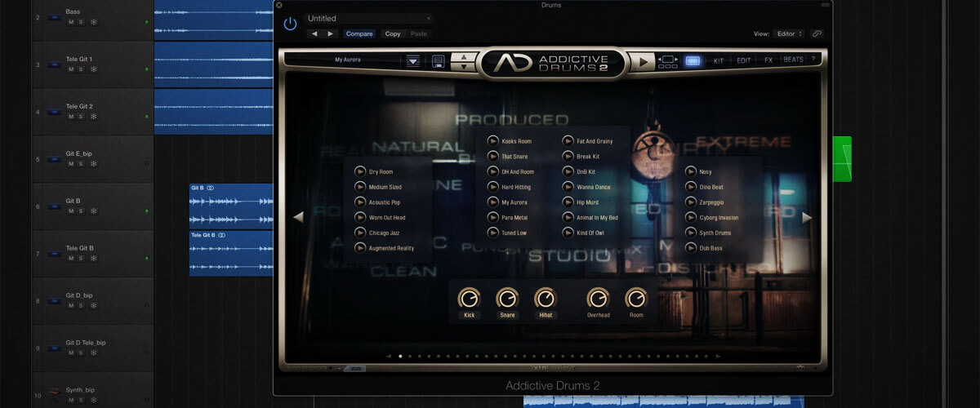Image resolution: width=980 pixels, height=408 pixels.
Task: Select the Animal In My Bed preset
Action: click(x=597, y=218)
